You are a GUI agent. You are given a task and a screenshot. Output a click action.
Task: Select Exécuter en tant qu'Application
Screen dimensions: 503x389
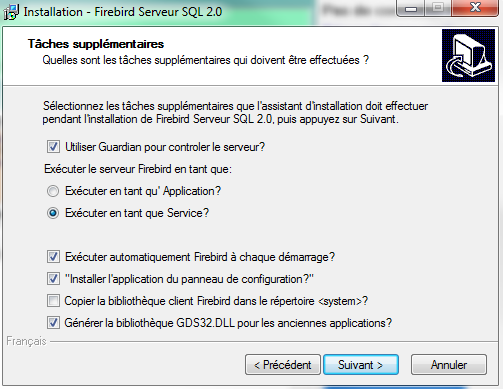pos(53,191)
